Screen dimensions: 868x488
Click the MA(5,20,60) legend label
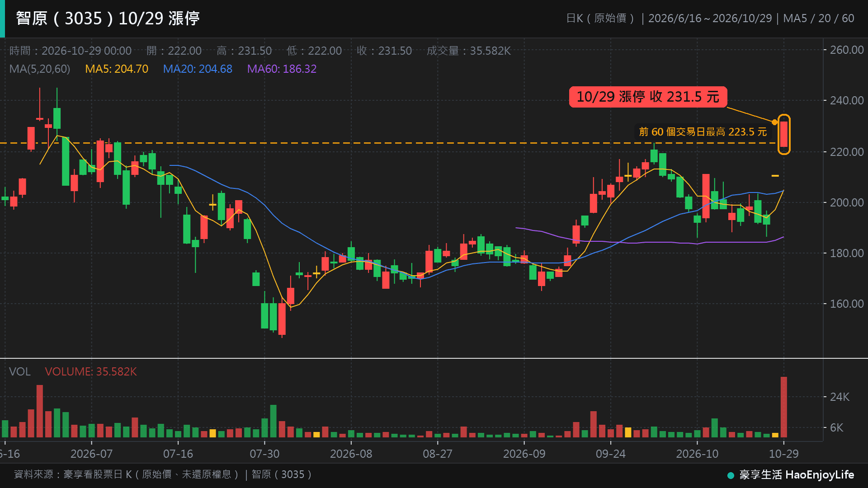[x=40, y=69]
